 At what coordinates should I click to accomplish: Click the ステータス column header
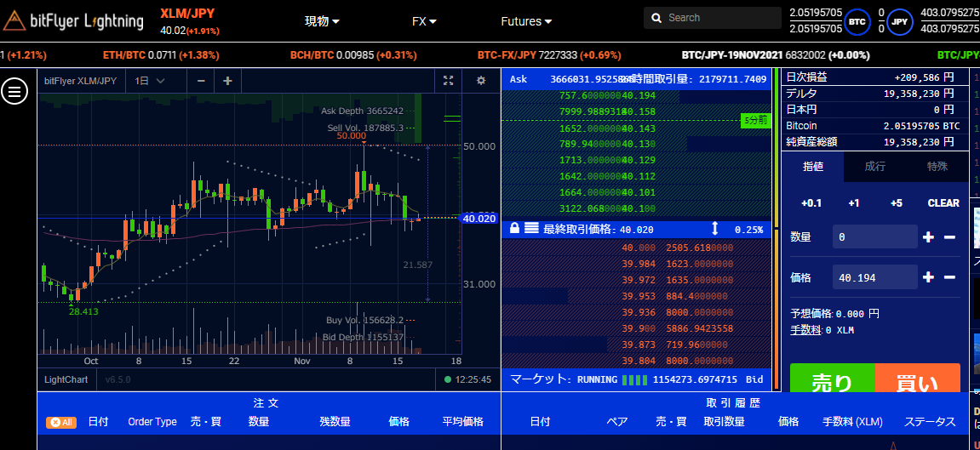pos(930,422)
